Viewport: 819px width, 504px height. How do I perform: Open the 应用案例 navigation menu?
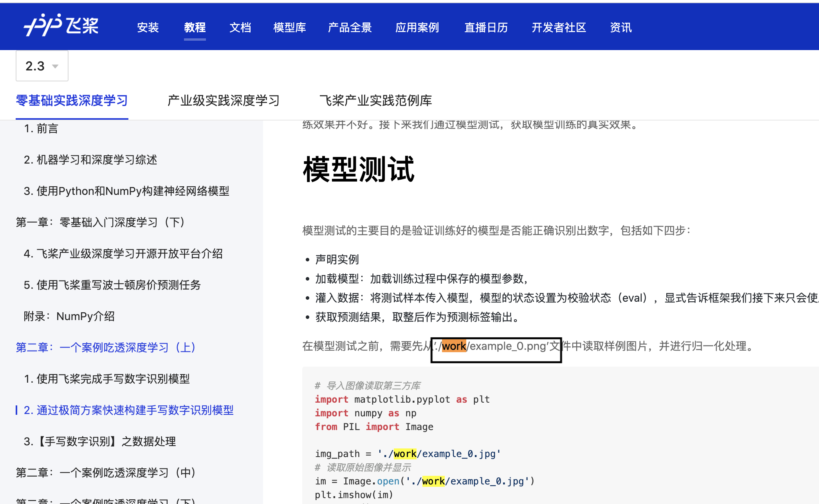417,27
